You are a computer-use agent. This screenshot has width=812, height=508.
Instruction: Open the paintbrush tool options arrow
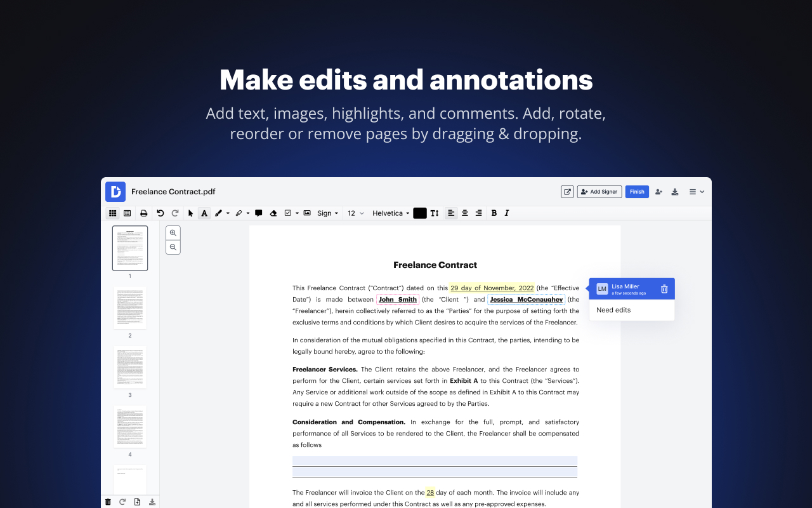pyautogui.click(x=227, y=213)
